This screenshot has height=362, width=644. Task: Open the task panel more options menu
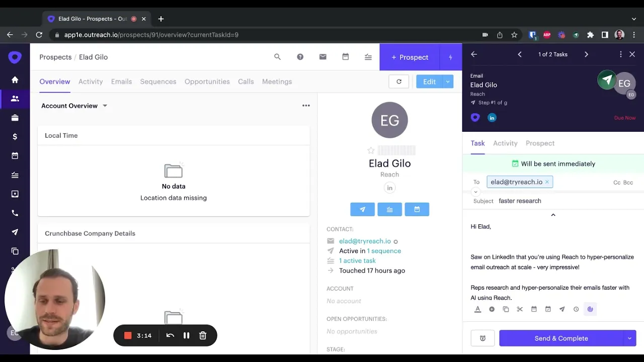pos(620,54)
